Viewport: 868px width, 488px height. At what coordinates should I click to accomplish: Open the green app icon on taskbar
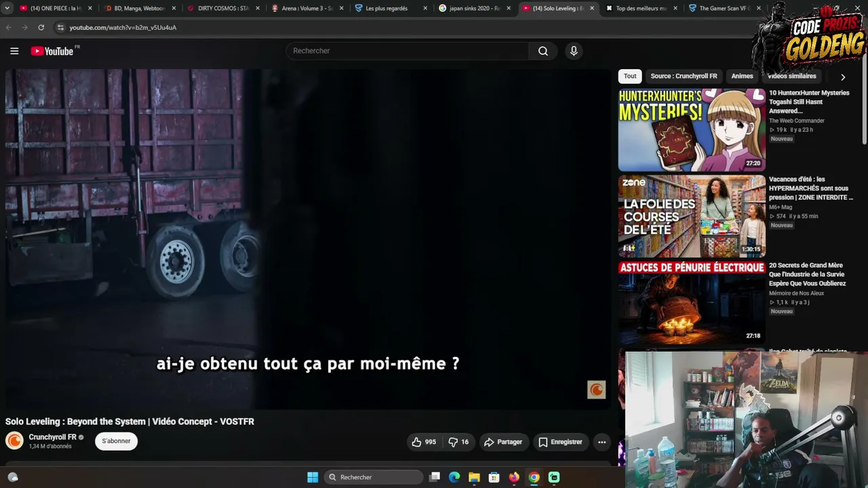[554, 477]
